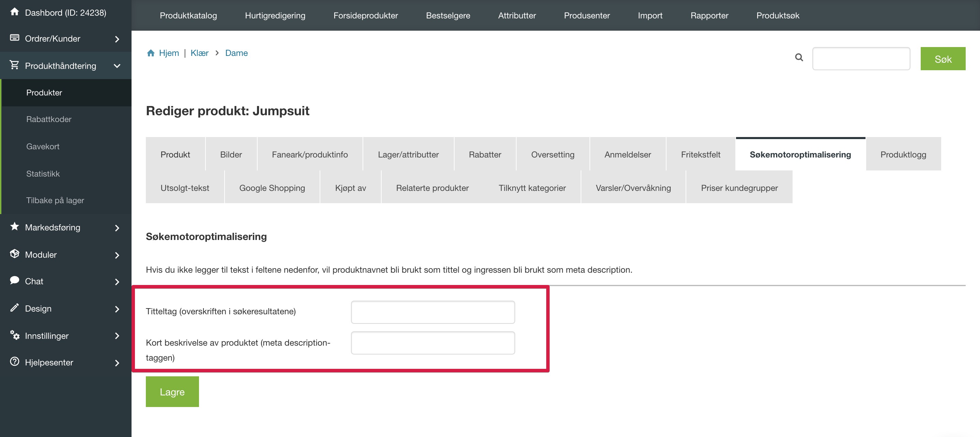This screenshot has height=437, width=980.
Task: Switch to the Lager/attributter tab
Action: tap(408, 154)
